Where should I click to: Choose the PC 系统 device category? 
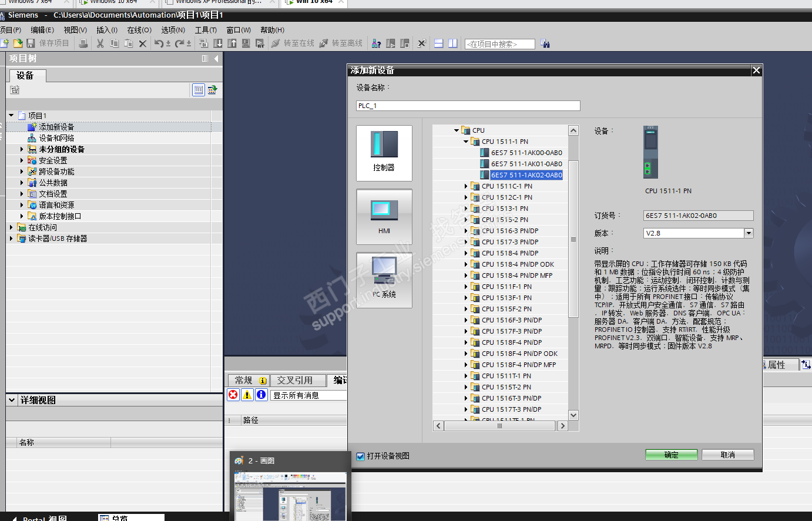(x=384, y=279)
